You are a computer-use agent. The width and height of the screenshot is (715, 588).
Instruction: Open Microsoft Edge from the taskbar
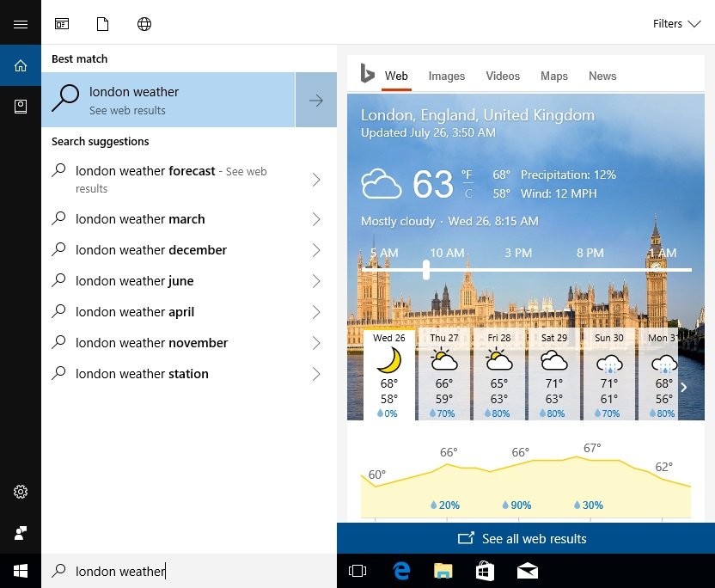click(401, 571)
